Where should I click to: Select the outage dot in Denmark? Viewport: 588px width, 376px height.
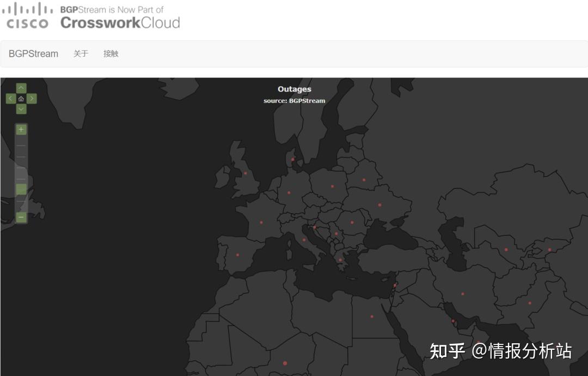tap(293, 160)
